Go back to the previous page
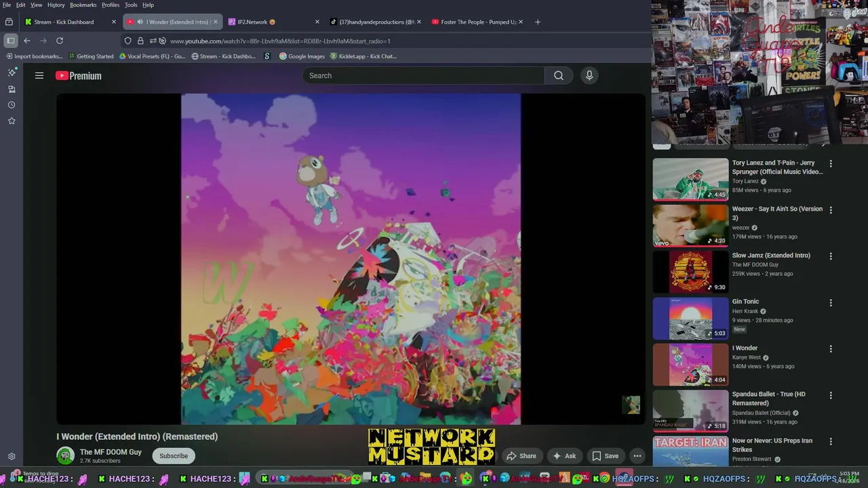The height and width of the screenshot is (488, 868). pos(27,41)
